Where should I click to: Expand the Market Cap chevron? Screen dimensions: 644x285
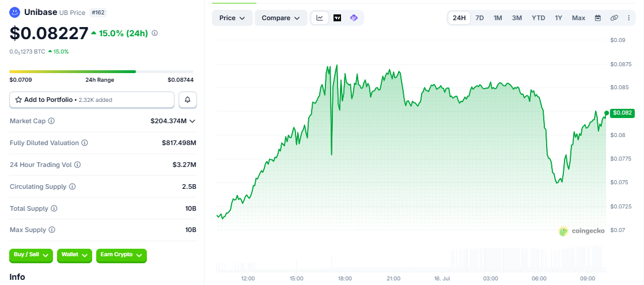tap(192, 121)
